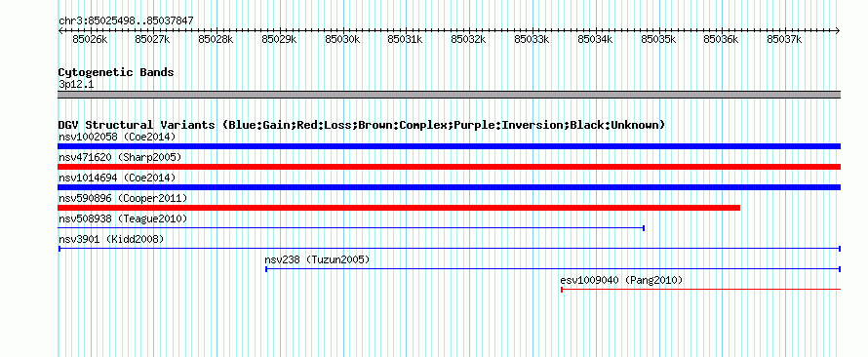Click the chr3:85025498..85037847 coordinates label
This screenshot has width=868, height=357.
tap(126, 20)
